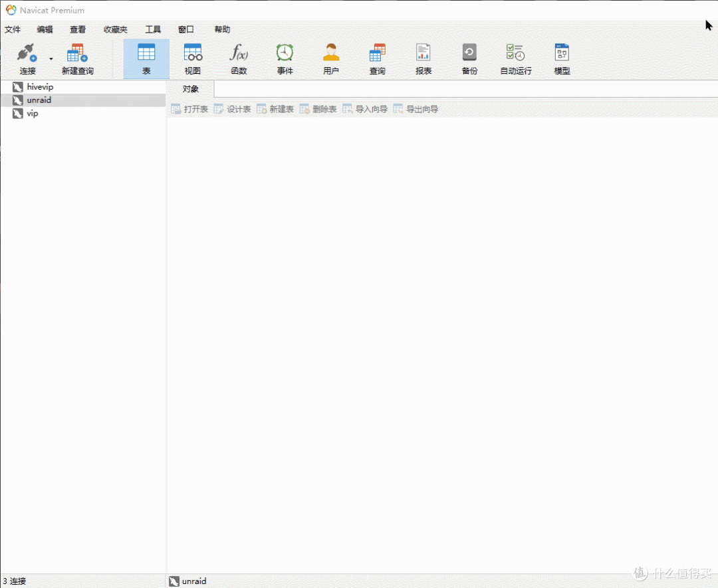Click the 新建表 button
The image size is (718, 588).
pos(275,109)
